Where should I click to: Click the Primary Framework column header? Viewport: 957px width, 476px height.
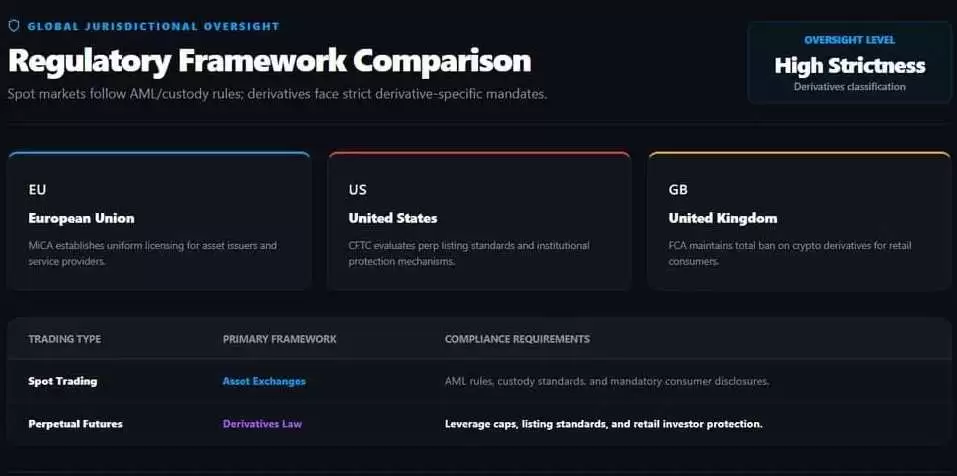click(280, 339)
